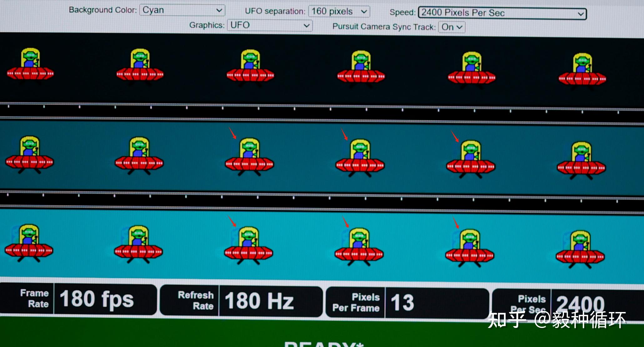Open the UFO separation dropdown
Viewport: 644px width, 347px height.
pyautogui.click(x=339, y=12)
